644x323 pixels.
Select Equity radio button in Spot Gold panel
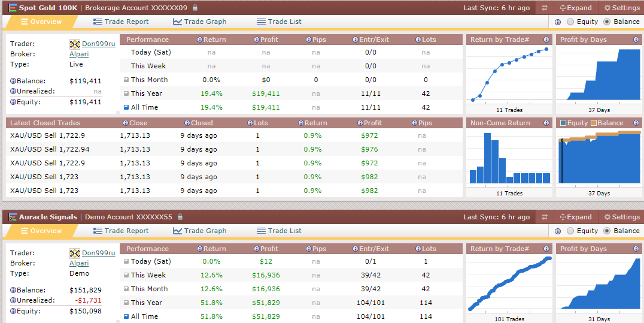pos(570,22)
